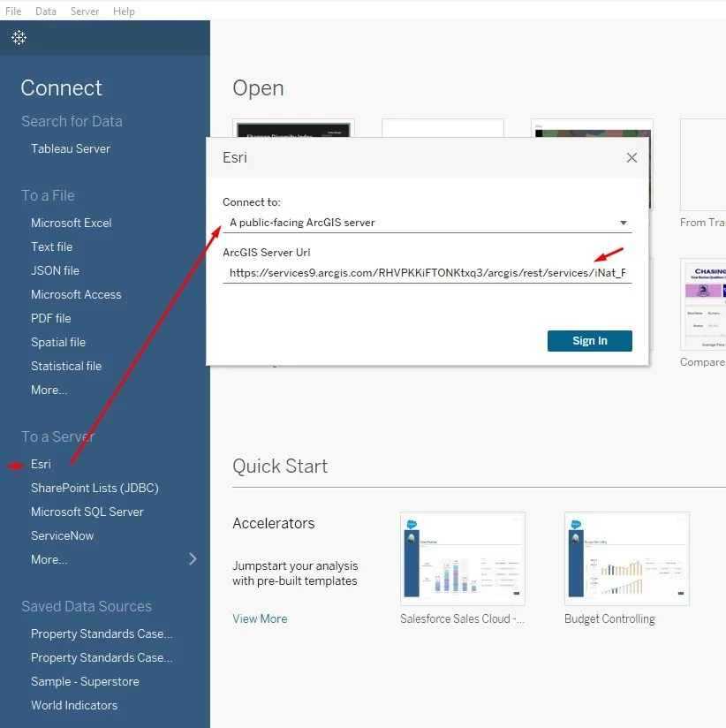The width and height of the screenshot is (726, 728).
Task: Connect to a PDF file
Action: pos(51,318)
